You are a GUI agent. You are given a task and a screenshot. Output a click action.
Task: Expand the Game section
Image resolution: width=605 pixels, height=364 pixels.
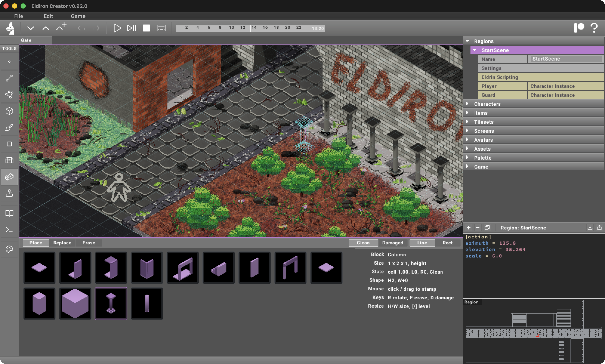tap(467, 166)
